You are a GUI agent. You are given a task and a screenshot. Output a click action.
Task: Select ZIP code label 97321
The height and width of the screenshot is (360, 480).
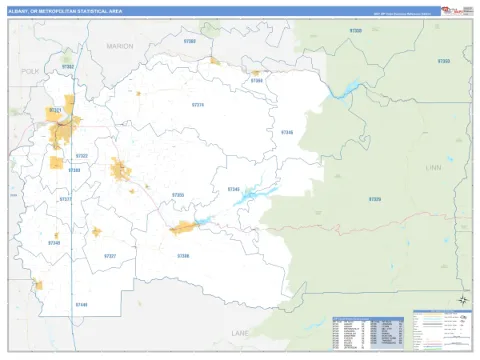click(55, 110)
